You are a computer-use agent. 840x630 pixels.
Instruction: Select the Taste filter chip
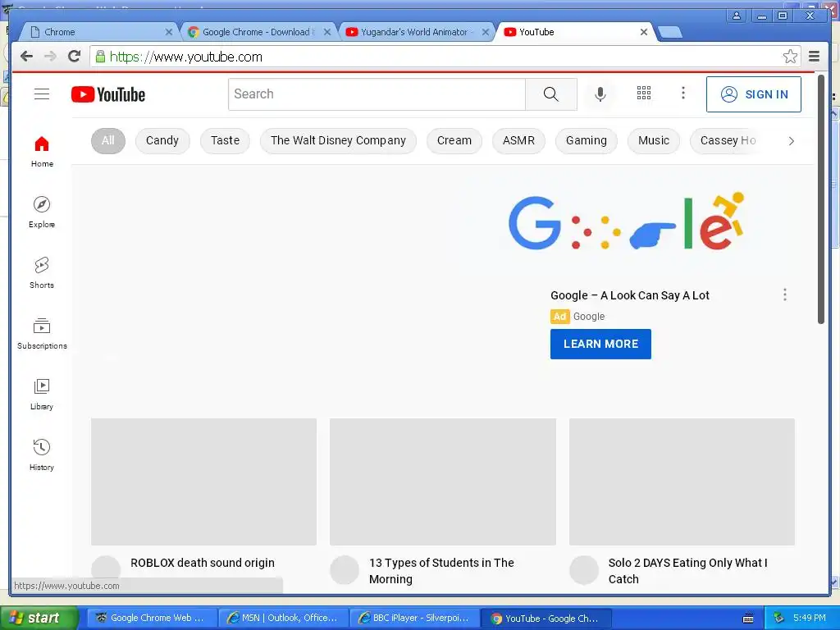point(225,141)
